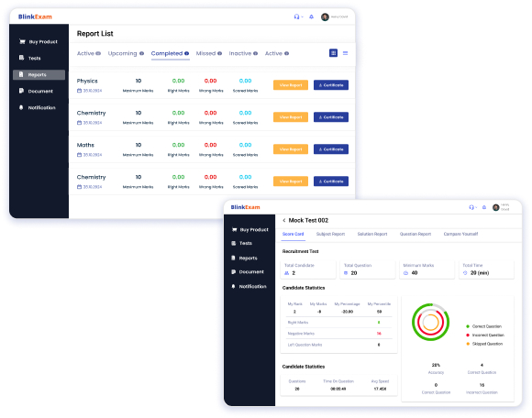Click orange Skipped Question legend dot
Viewport: 532px width, 418px height.
pyautogui.click(x=468, y=344)
